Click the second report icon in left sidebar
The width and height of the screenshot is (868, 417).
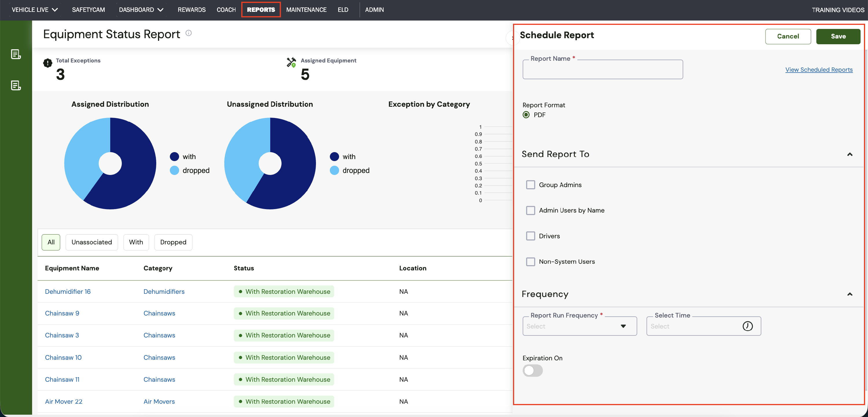click(16, 86)
